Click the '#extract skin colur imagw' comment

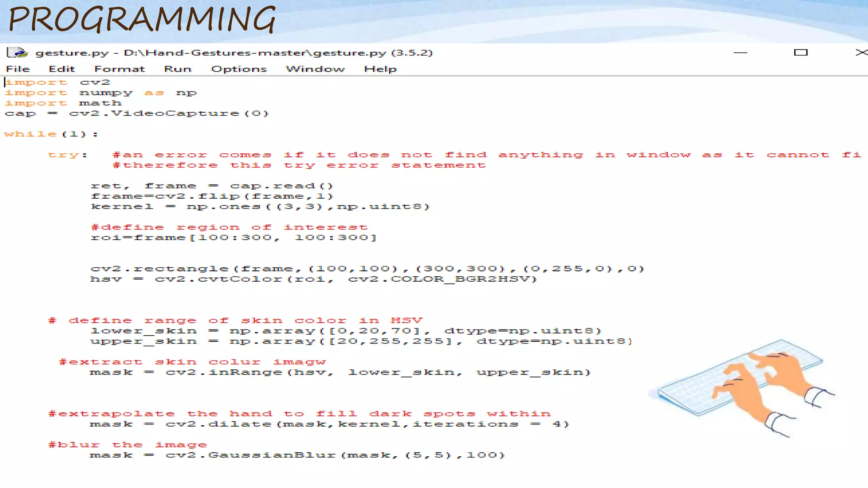pos(192,362)
